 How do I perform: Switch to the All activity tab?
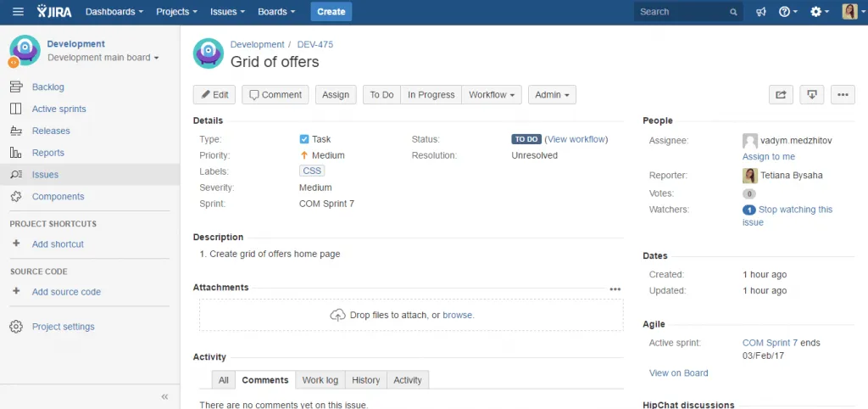click(x=224, y=380)
